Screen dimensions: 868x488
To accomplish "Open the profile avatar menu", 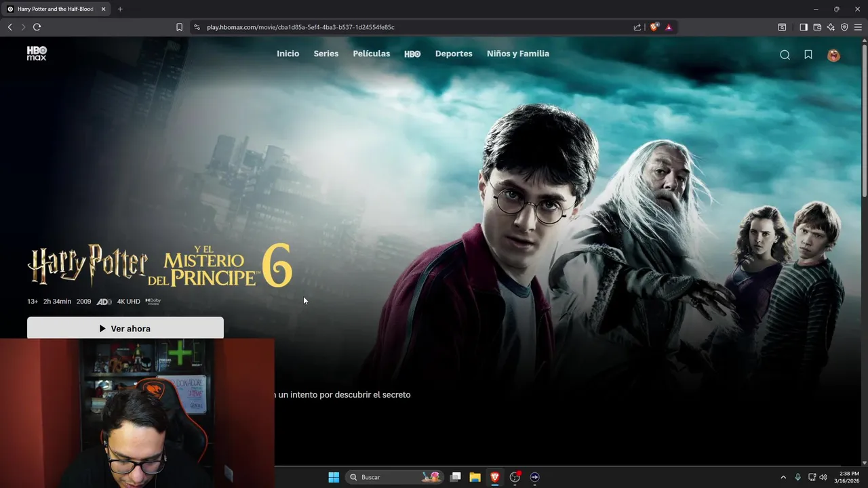I will click(833, 55).
